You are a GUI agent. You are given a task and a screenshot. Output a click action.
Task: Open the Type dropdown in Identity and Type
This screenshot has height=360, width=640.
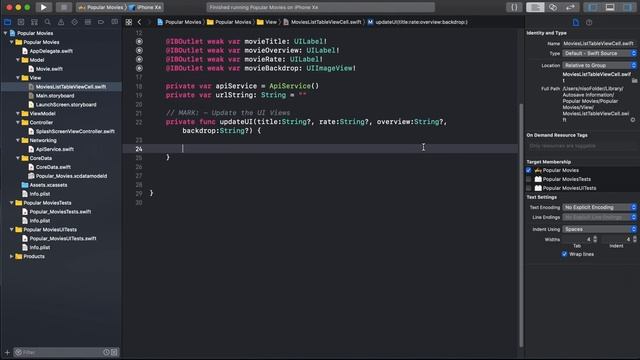click(x=600, y=53)
